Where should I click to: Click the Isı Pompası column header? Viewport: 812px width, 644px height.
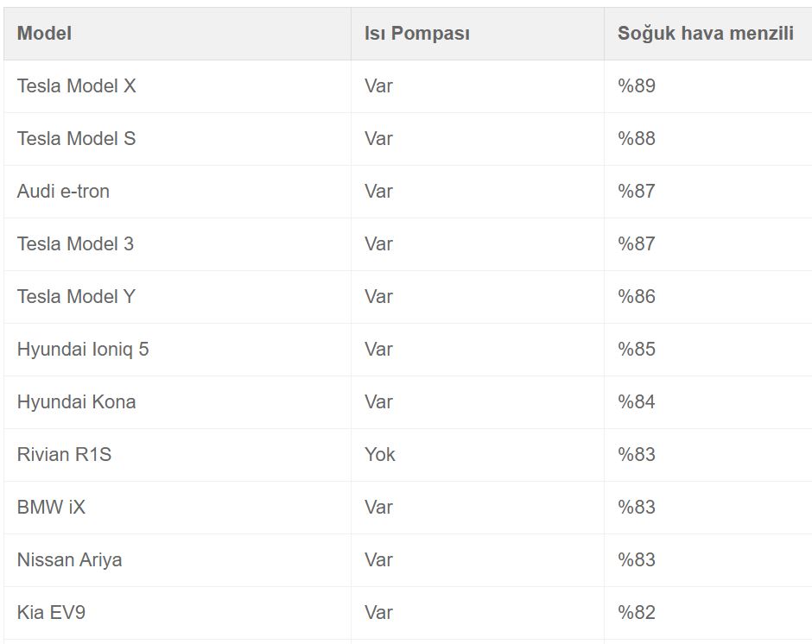pos(416,34)
